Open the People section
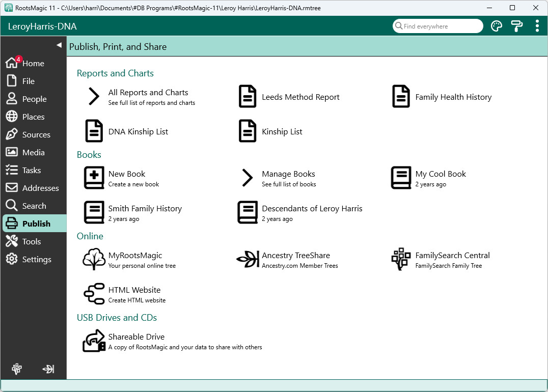The width and height of the screenshot is (548, 392). 34,99
